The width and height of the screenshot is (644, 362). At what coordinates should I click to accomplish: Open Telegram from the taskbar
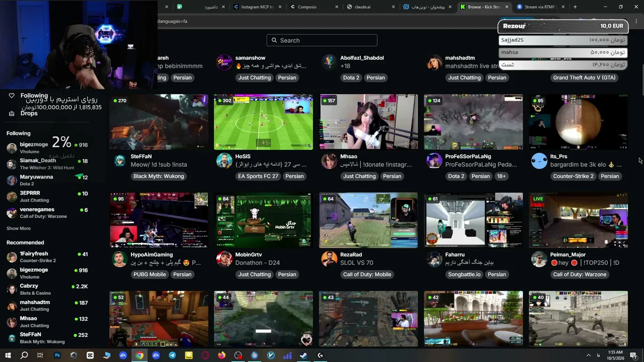click(172, 355)
